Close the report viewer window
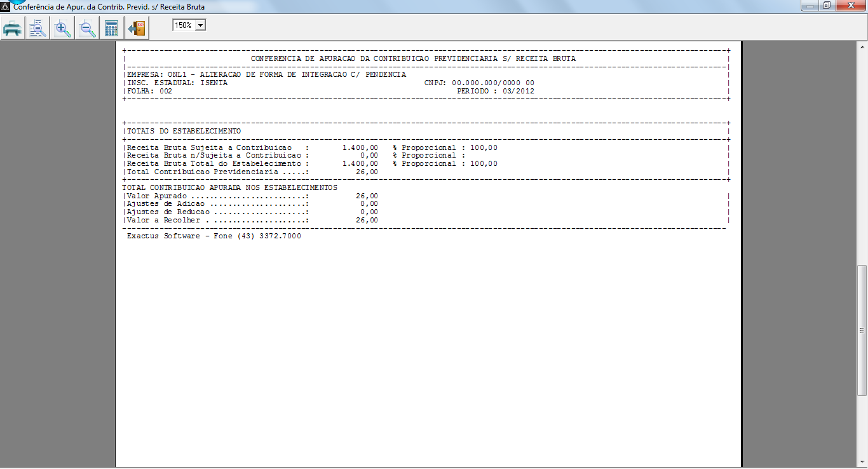This screenshot has width=868, height=469. point(851,6)
